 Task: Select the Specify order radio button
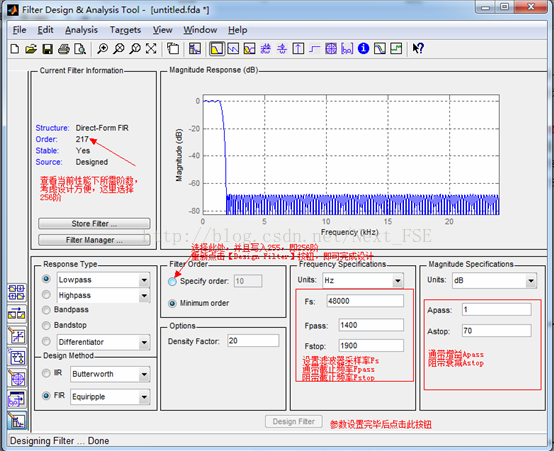(172, 282)
